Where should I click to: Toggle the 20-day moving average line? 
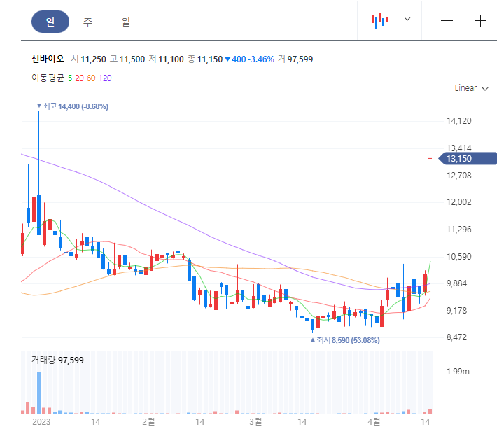coord(79,78)
